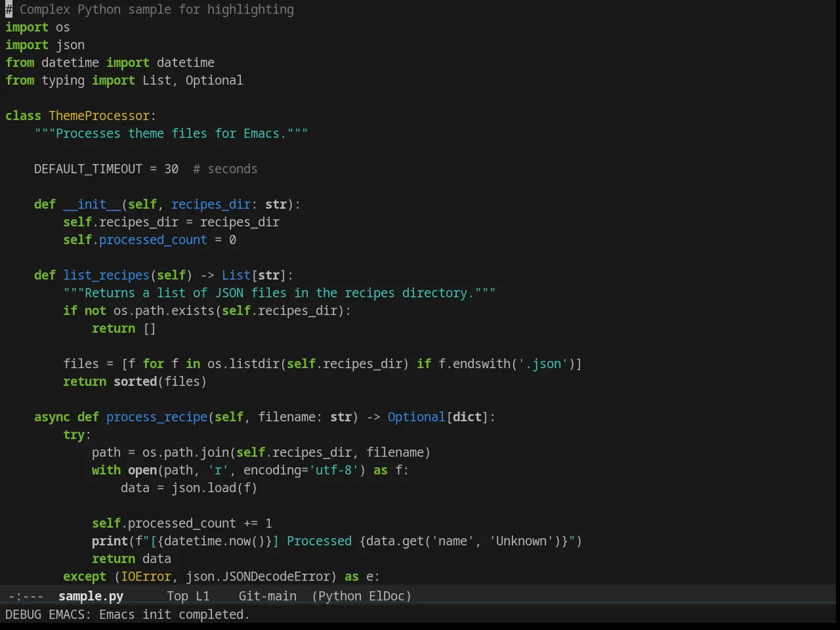This screenshot has width=840, height=630.
Task: Click 'List, Optional' in typing import
Action: click(192, 80)
